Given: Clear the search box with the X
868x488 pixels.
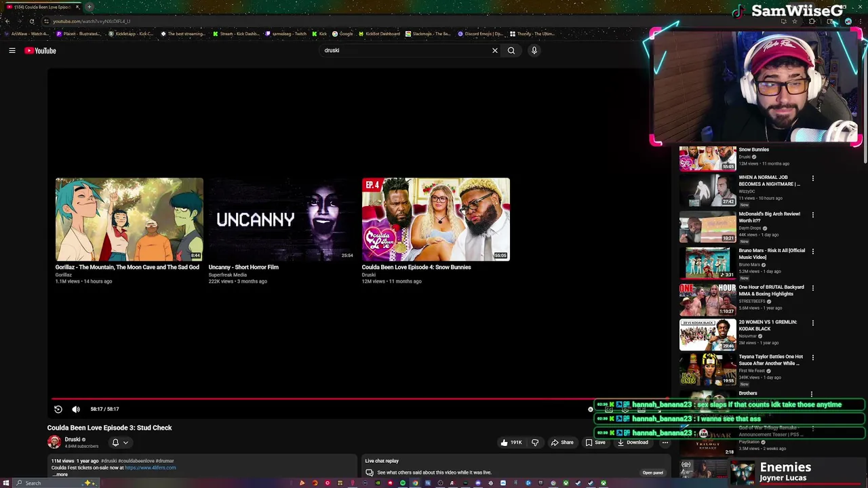Looking at the screenshot, I should [x=495, y=50].
